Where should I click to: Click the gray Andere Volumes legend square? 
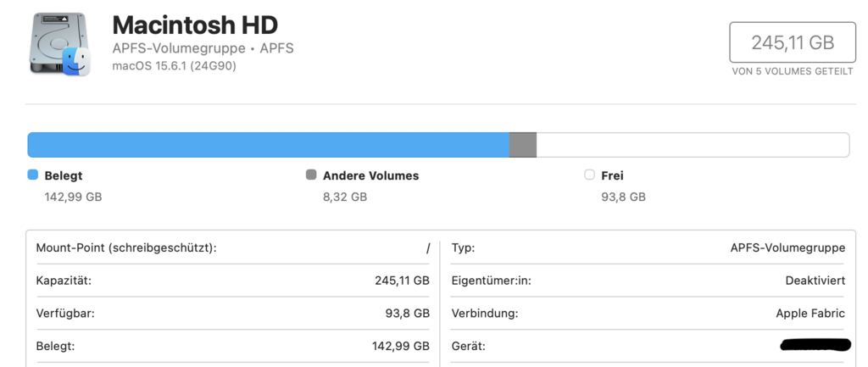point(311,175)
